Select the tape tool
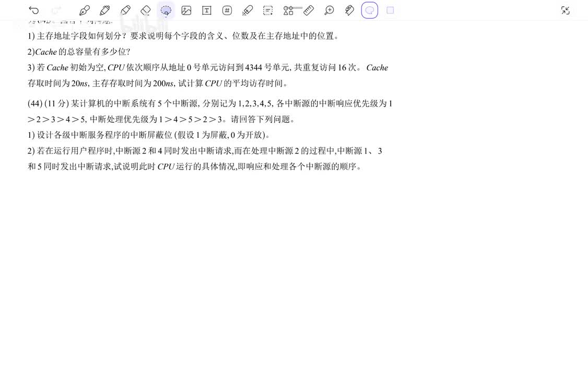Image resolution: width=588 pixels, height=376 pixels. coord(349,10)
